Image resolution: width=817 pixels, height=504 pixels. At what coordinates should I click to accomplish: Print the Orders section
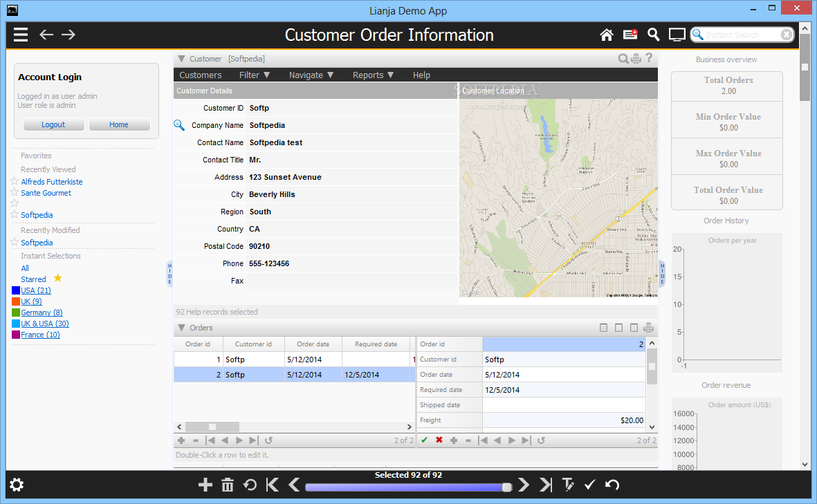tap(649, 328)
